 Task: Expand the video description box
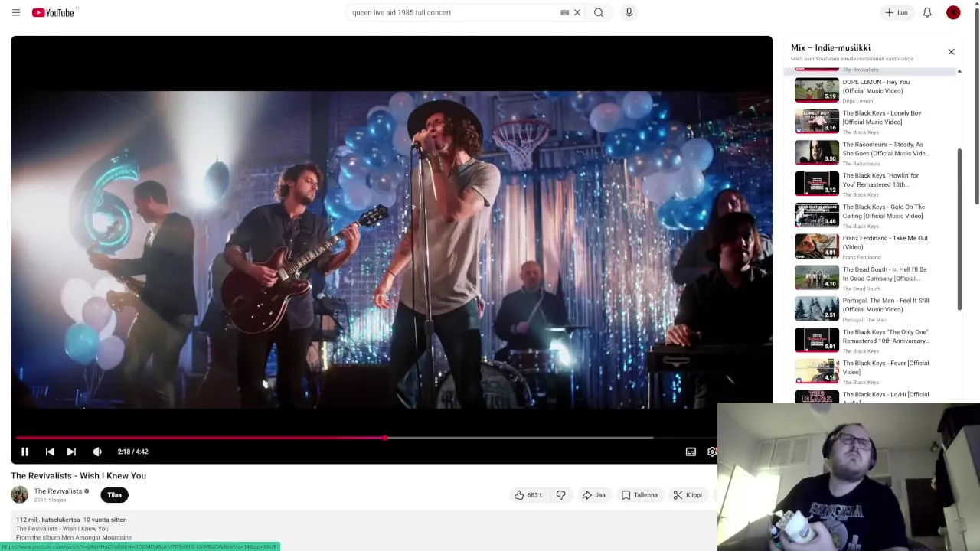point(364,529)
